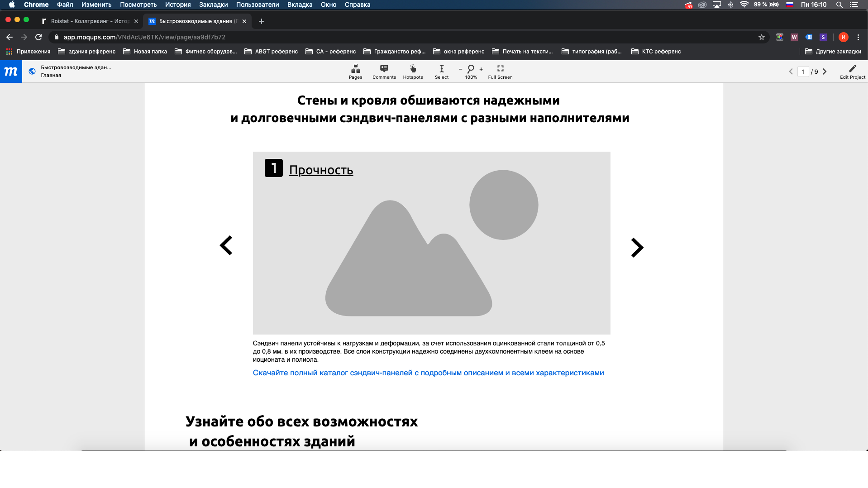
Task: Click the page number field
Action: point(803,72)
